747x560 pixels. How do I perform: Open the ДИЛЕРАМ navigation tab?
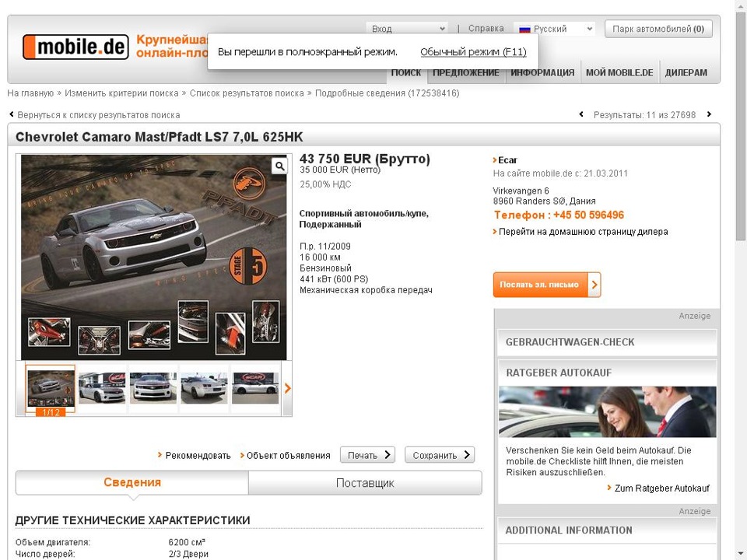pos(686,72)
